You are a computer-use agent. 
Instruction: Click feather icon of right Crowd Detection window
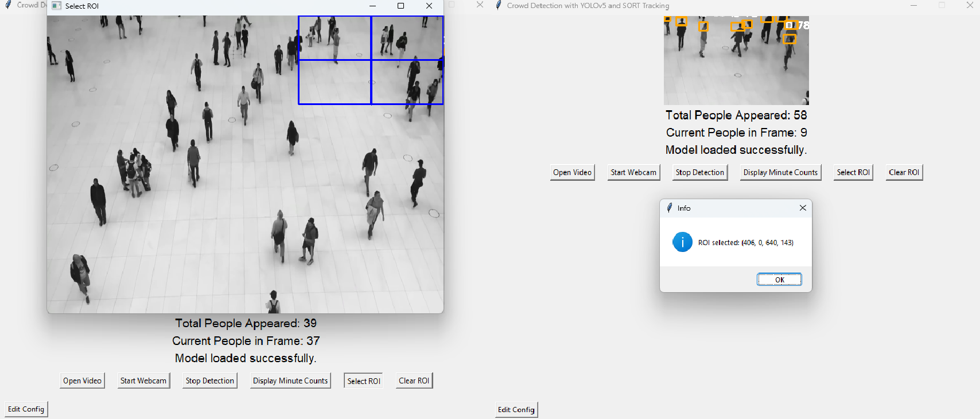click(499, 5)
